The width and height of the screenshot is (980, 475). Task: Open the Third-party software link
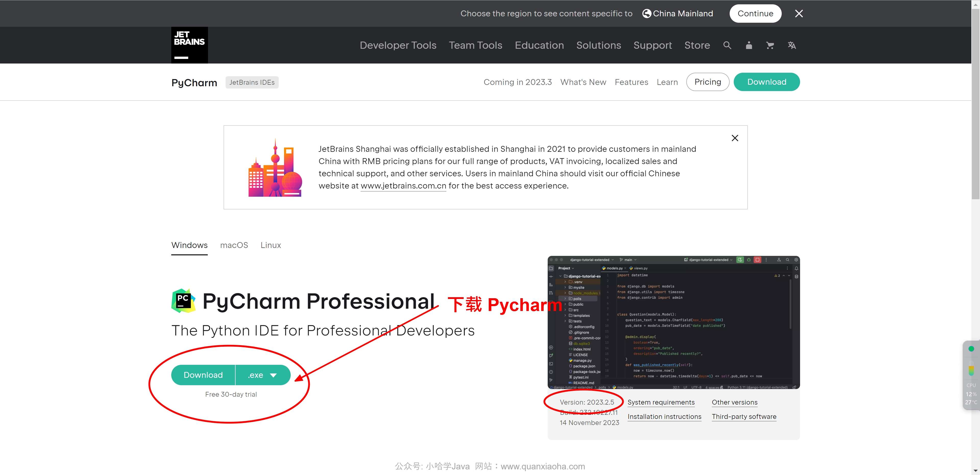click(744, 417)
